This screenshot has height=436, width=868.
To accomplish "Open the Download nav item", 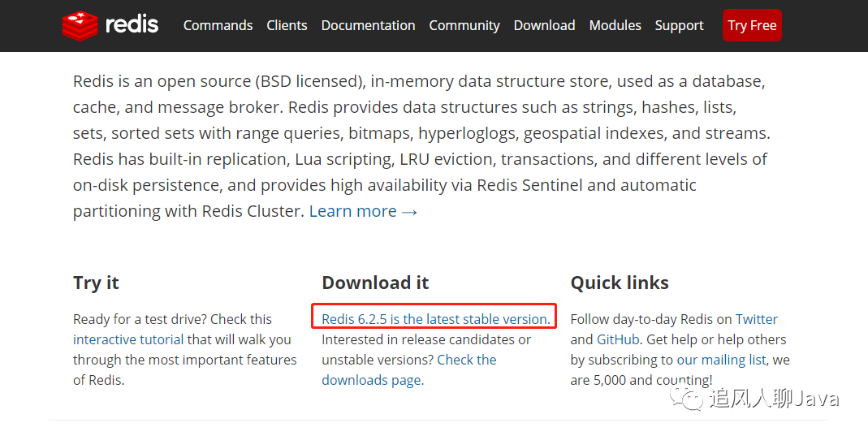I will tap(544, 25).
